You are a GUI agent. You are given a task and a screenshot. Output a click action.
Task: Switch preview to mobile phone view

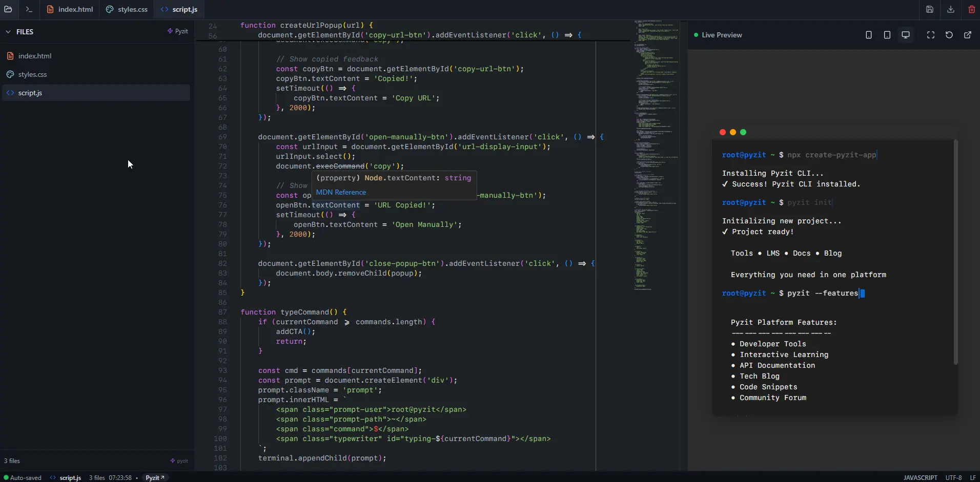tap(869, 35)
